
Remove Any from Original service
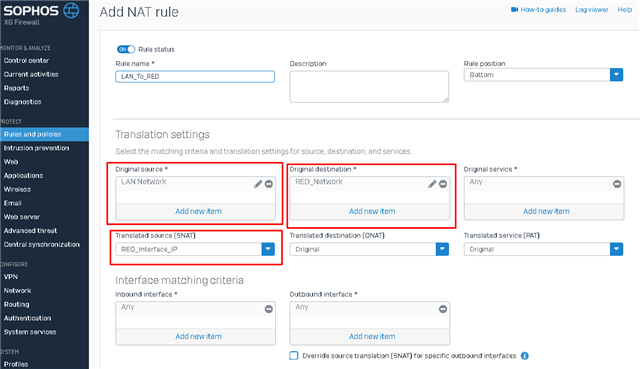point(617,184)
